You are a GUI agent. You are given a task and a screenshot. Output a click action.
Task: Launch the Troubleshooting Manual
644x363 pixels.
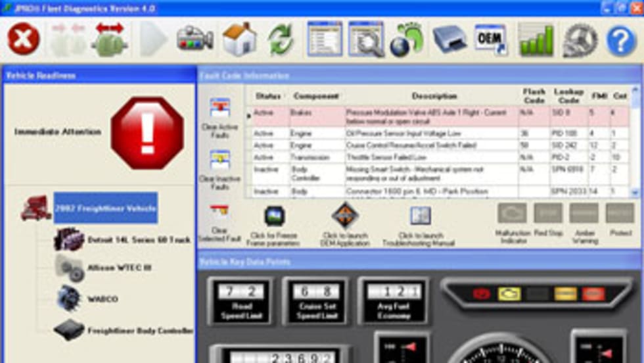420,225
